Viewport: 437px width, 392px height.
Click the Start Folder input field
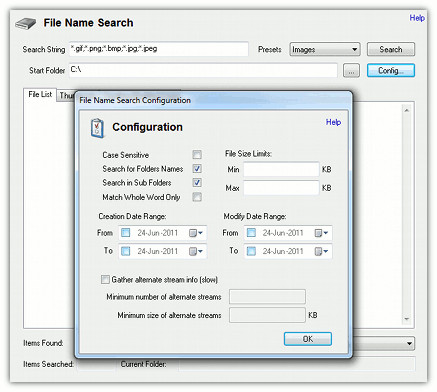pos(203,70)
